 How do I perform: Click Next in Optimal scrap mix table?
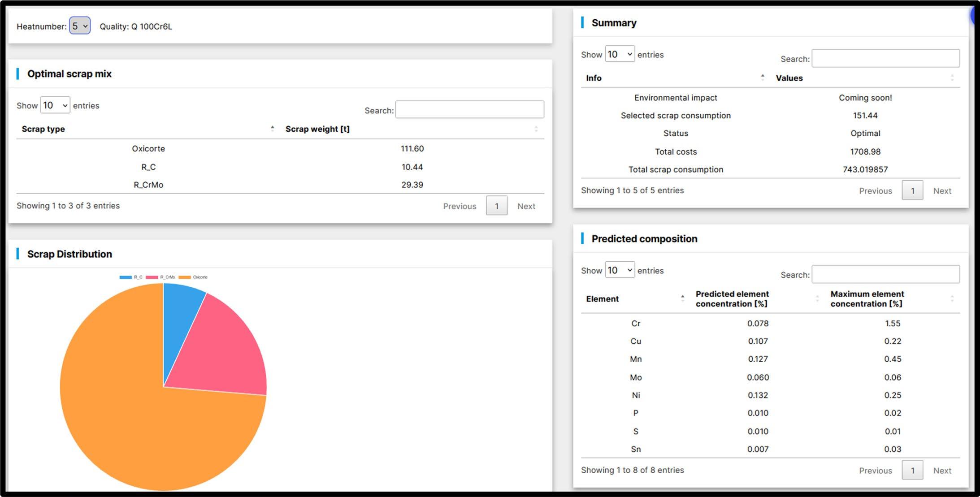tap(526, 206)
